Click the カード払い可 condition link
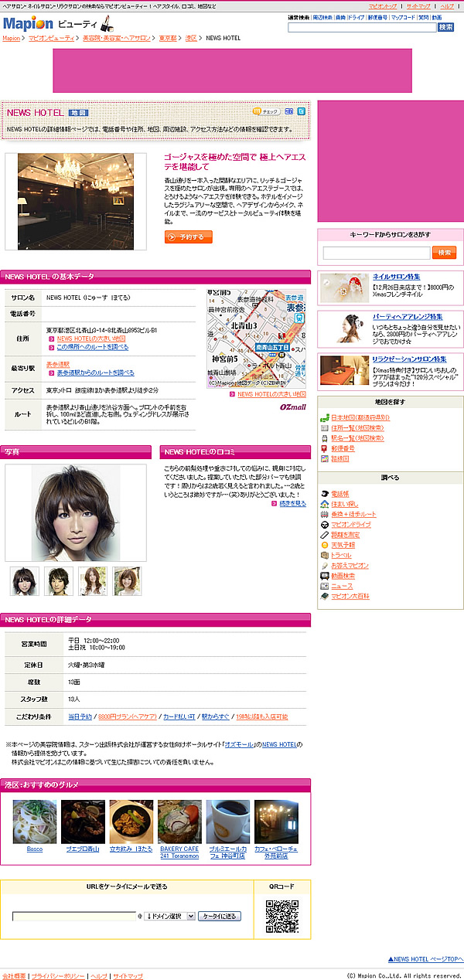The width and height of the screenshot is (464, 980). [179, 716]
